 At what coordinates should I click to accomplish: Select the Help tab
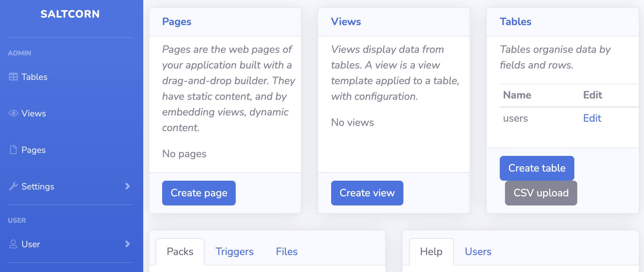pyautogui.click(x=431, y=252)
